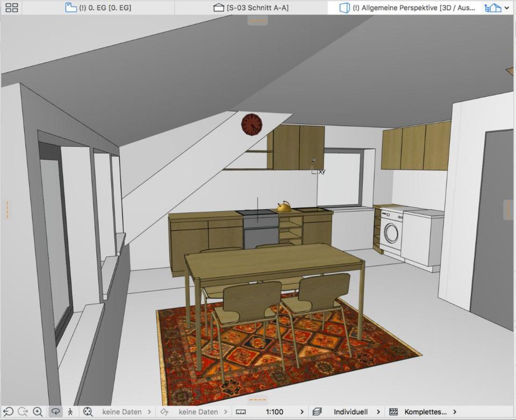The width and height of the screenshot is (516, 420).
Task: Open the 1:100 scale dropdown
Action: click(302, 412)
